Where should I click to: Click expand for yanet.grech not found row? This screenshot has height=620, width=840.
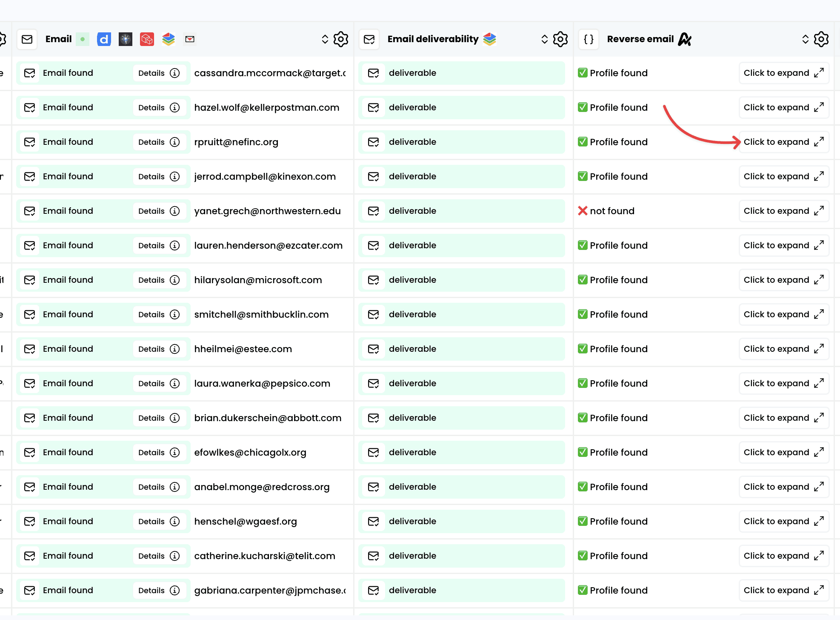click(x=783, y=211)
